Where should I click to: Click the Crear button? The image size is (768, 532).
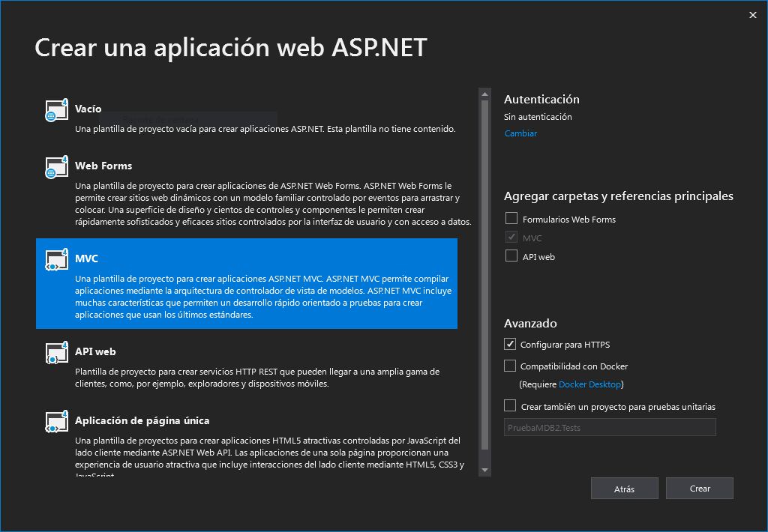click(x=700, y=489)
